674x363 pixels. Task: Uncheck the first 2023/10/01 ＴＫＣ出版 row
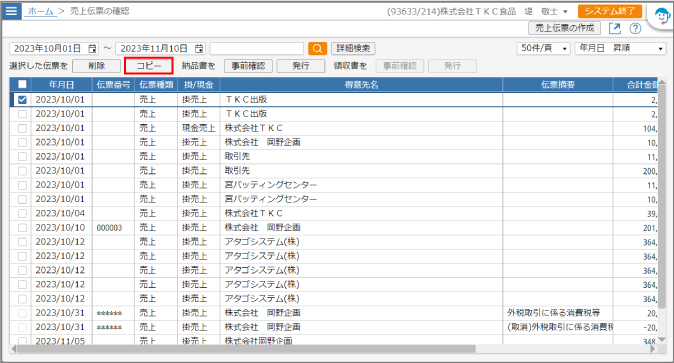point(22,100)
